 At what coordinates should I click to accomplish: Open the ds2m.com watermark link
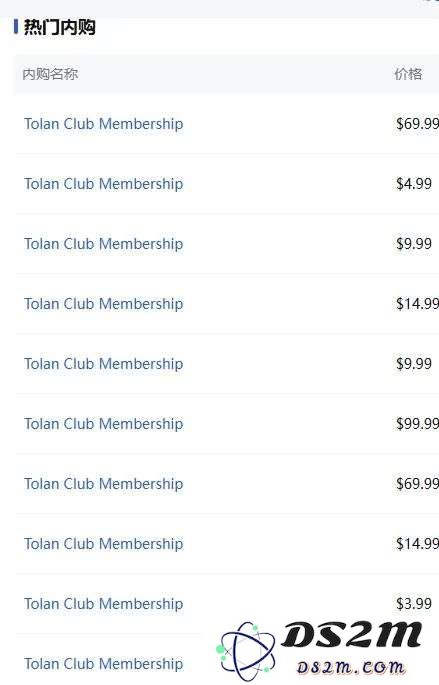pyautogui.click(x=350, y=667)
